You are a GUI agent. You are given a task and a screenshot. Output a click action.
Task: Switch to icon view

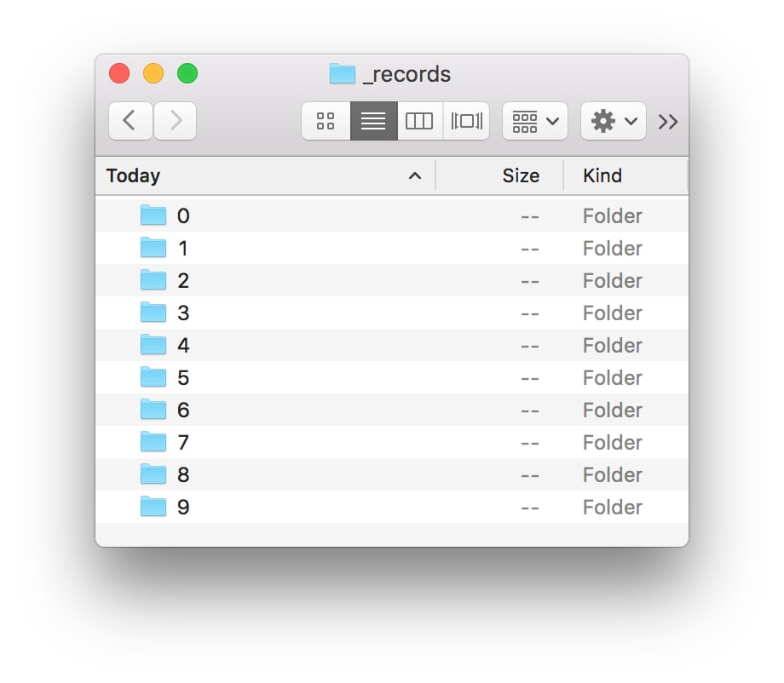coord(326,121)
